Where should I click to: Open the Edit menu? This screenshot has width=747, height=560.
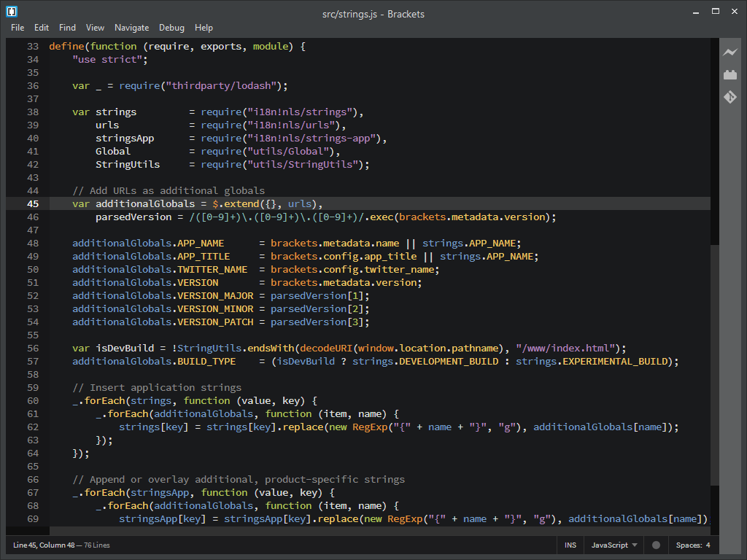point(42,28)
